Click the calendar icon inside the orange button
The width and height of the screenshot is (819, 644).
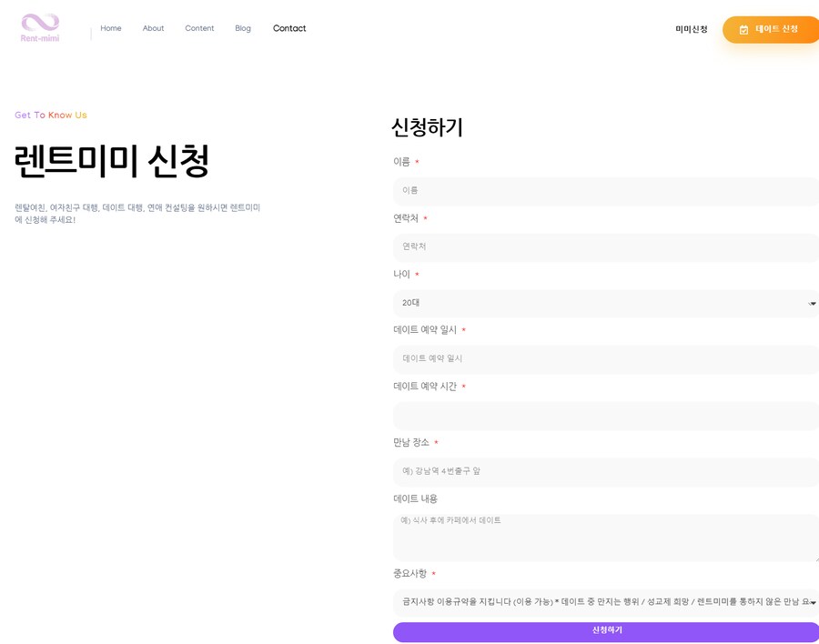pos(742,29)
